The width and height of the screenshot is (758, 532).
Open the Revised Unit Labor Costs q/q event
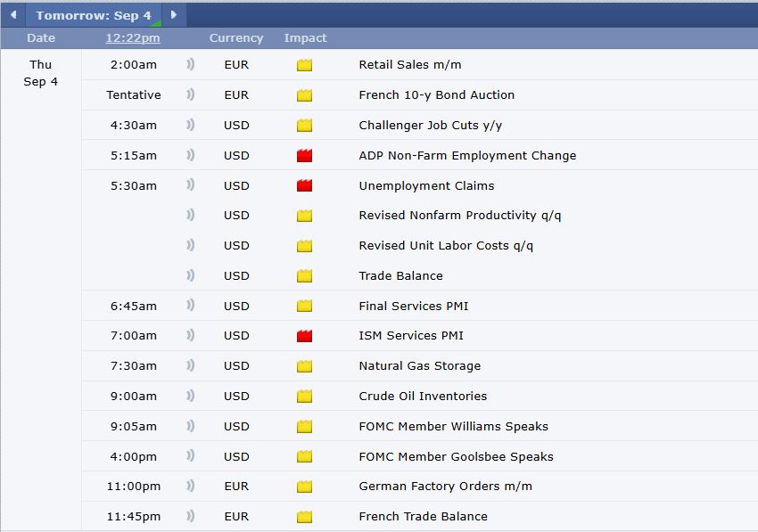pyautogui.click(x=446, y=245)
